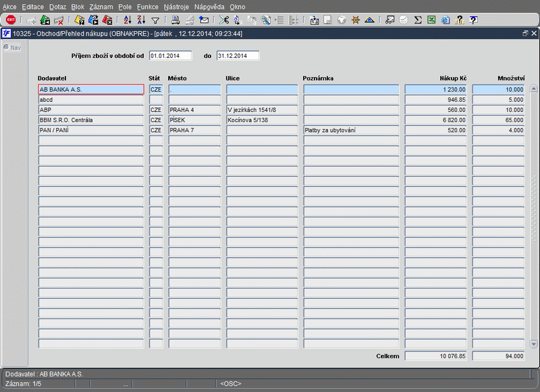Click the Platby za ubytování note cell

tap(351, 130)
